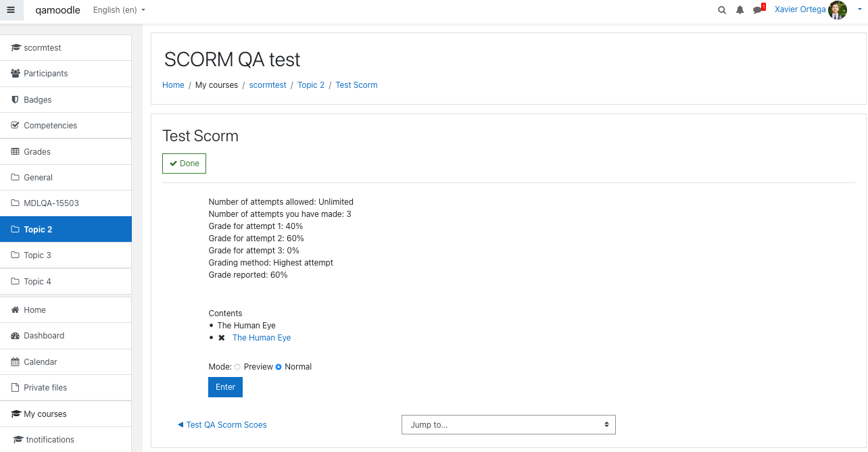Open the notifications bell icon
Screen dimensions: 868x452
tap(740, 10)
